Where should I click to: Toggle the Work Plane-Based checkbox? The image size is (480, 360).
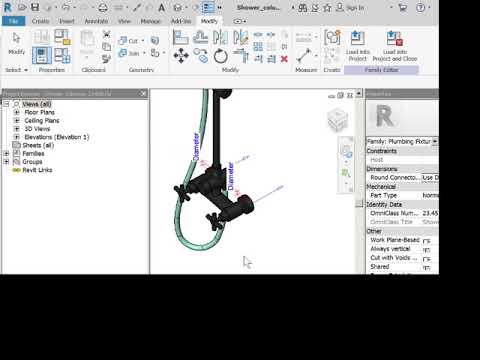(426, 241)
